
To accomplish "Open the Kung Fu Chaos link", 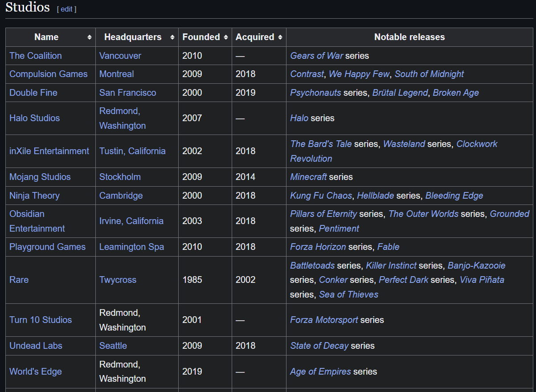I will point(321,196).
